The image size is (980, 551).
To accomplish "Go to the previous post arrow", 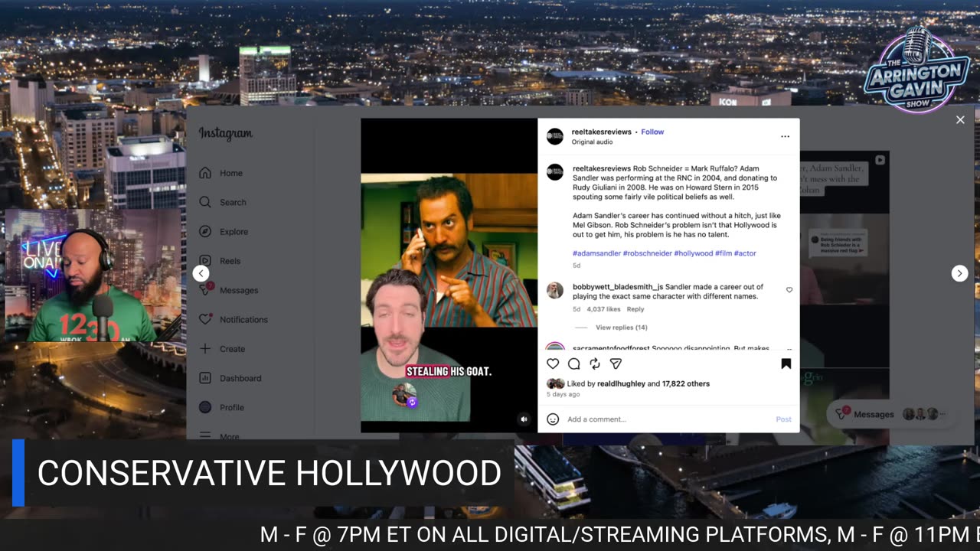I will pyautogui.click(x=201, y=273).
